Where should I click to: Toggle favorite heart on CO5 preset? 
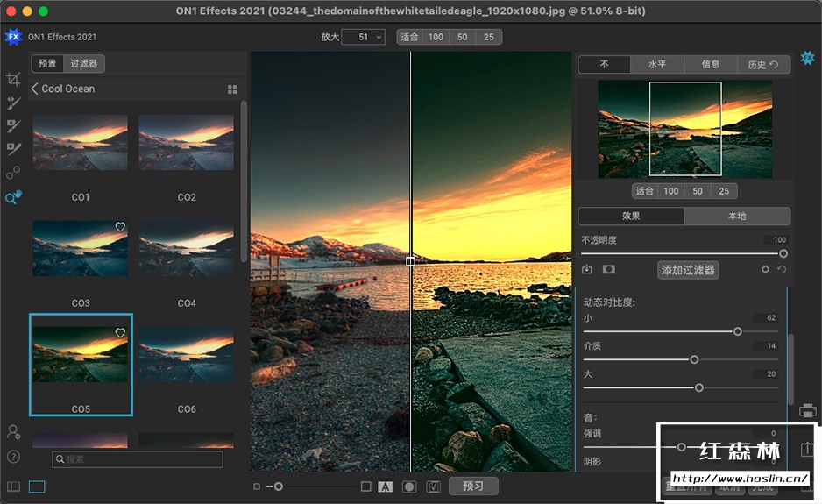click(x=121, y=333)
